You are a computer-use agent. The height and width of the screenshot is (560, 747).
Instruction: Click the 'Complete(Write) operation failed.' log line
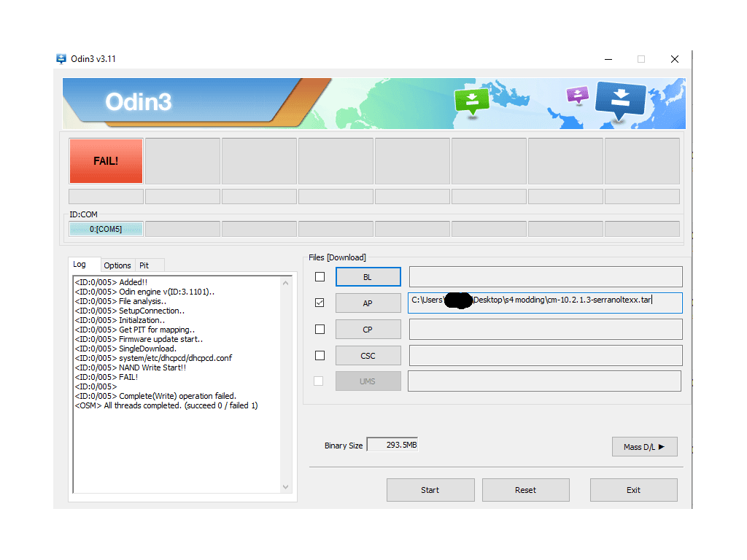click(x=155, y=396)
